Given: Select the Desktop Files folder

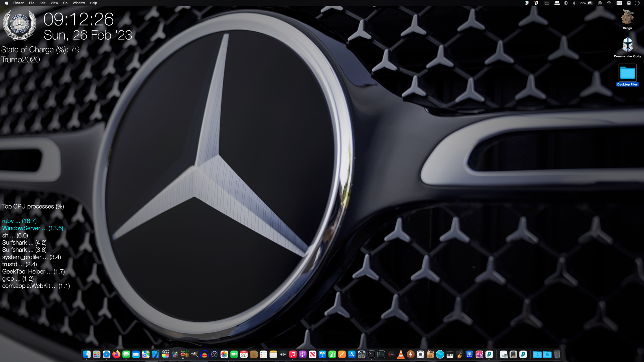Looking at the screenshot, I should 627,73.
